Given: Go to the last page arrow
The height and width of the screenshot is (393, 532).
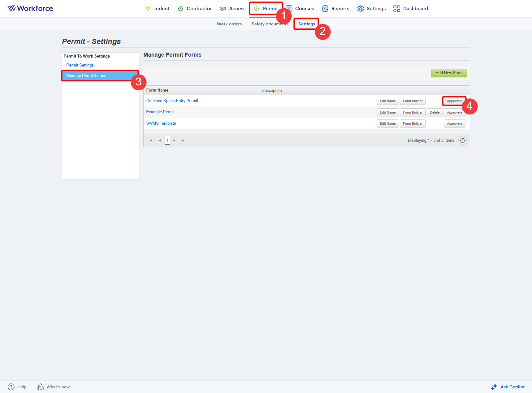Looking at the screenshot, I should pos(183,140).
